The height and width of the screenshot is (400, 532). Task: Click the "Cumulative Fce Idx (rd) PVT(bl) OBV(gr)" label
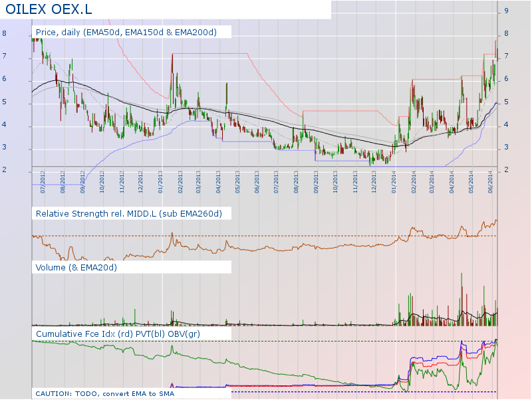(x=118, y=334)
